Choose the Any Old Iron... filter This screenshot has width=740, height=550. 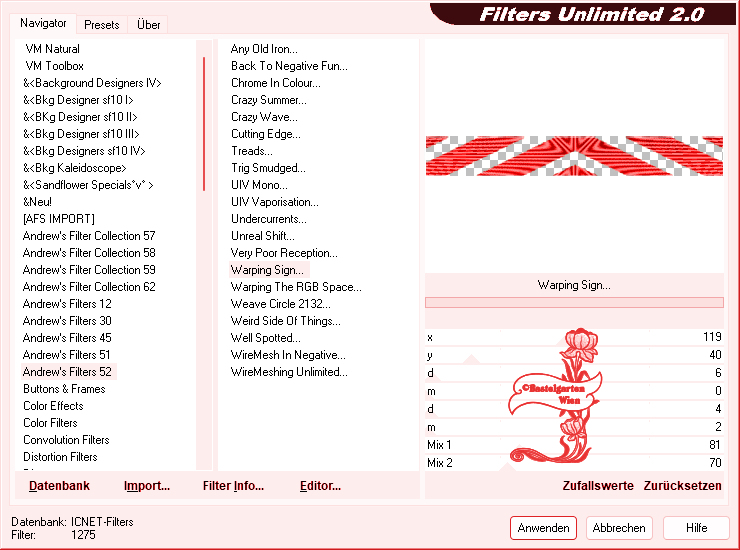(x=264, y=49)
